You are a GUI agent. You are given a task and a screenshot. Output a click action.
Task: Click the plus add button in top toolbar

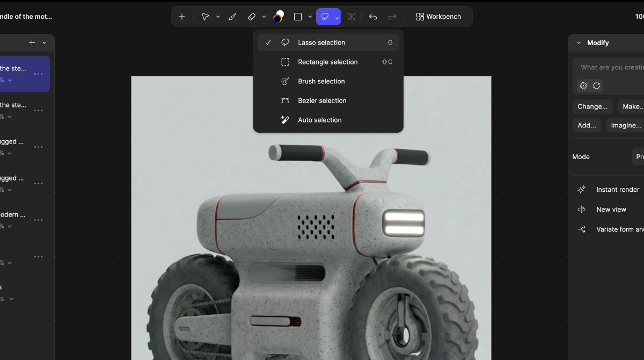(182, 17)
